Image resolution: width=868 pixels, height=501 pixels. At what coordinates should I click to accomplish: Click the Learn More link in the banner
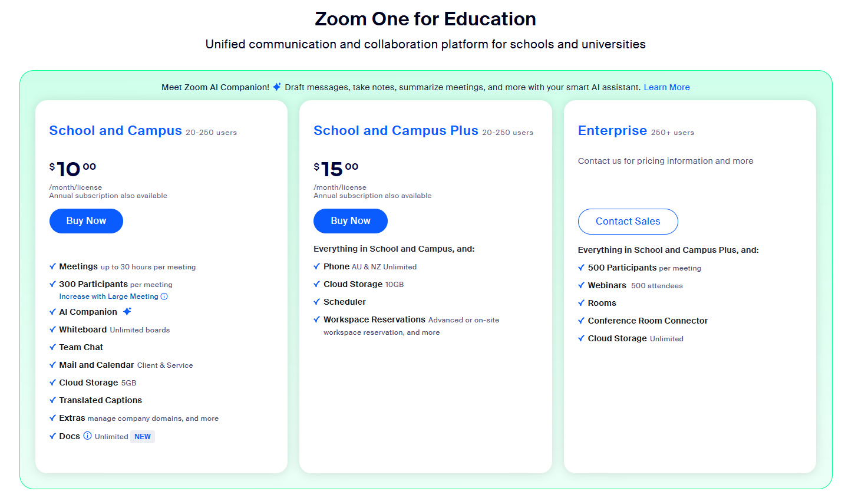coord(666,87)
